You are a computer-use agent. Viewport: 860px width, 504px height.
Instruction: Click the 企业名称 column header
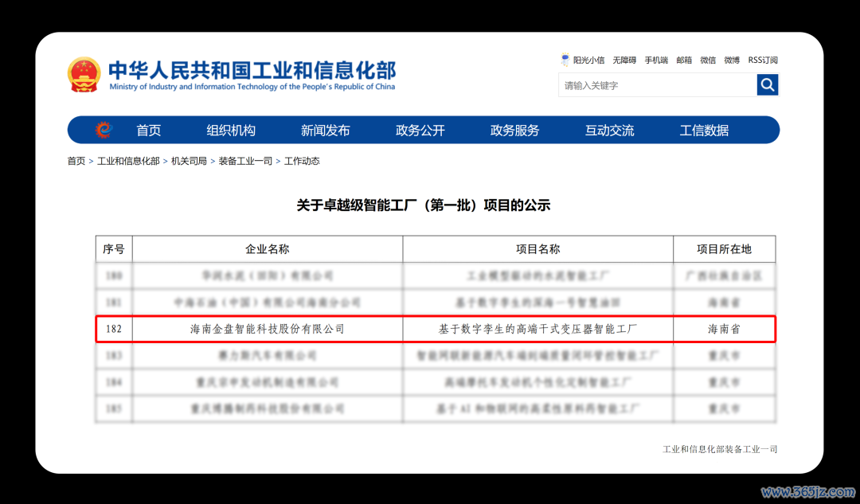point(267,249)
